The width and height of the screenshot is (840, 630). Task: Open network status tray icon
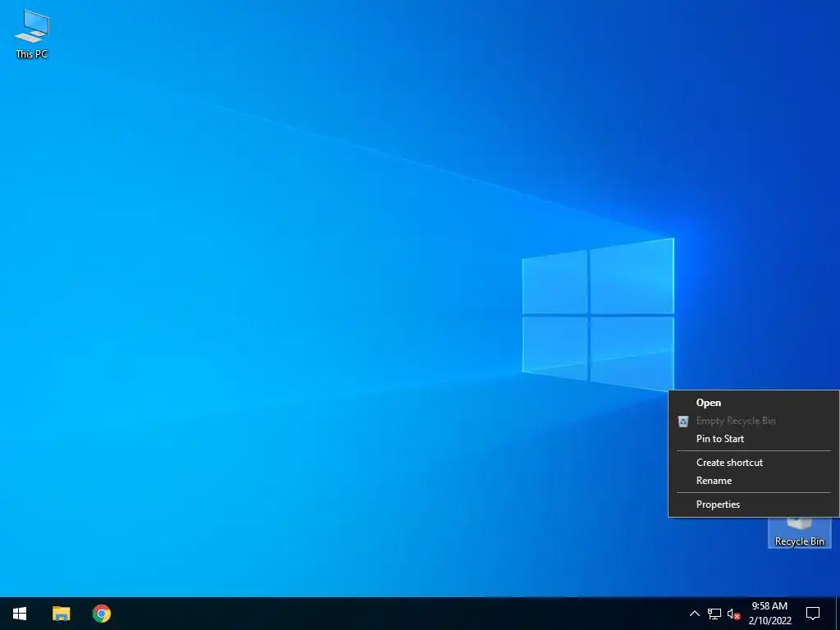pos(714,614)
